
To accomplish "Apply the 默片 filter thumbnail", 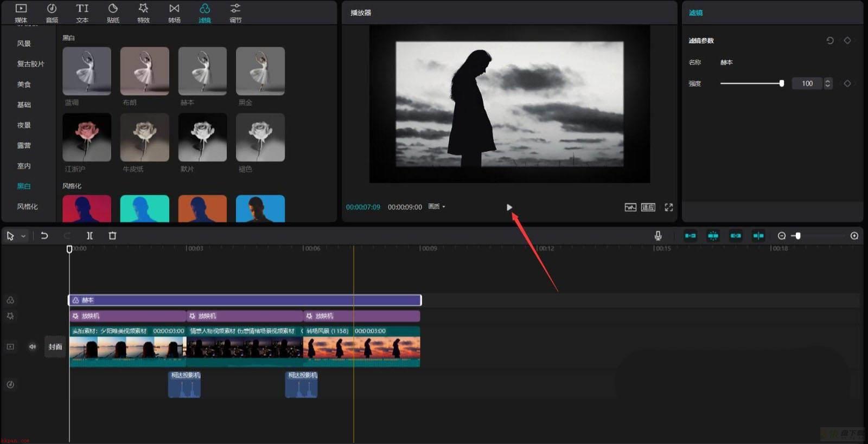I will click(x=202, y=137).
